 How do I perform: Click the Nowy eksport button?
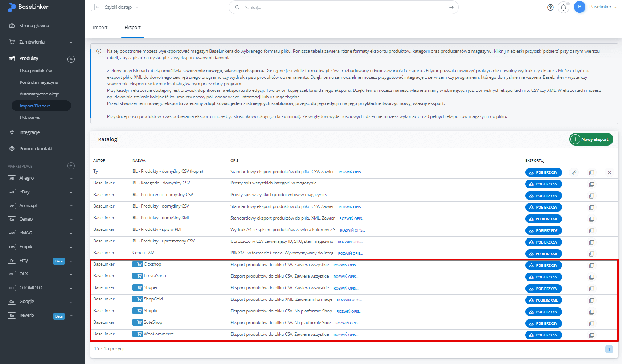[591, 139]
